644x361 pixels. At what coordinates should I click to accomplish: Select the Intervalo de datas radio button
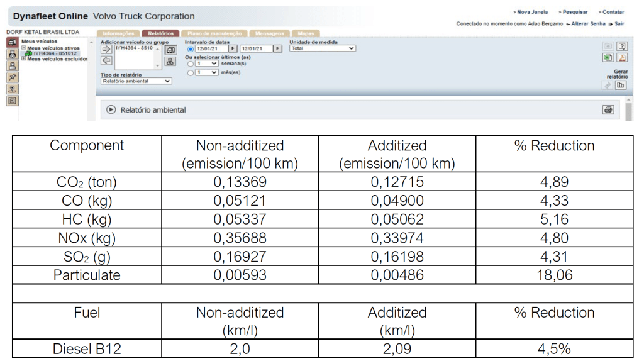click(x=191, y=48)
